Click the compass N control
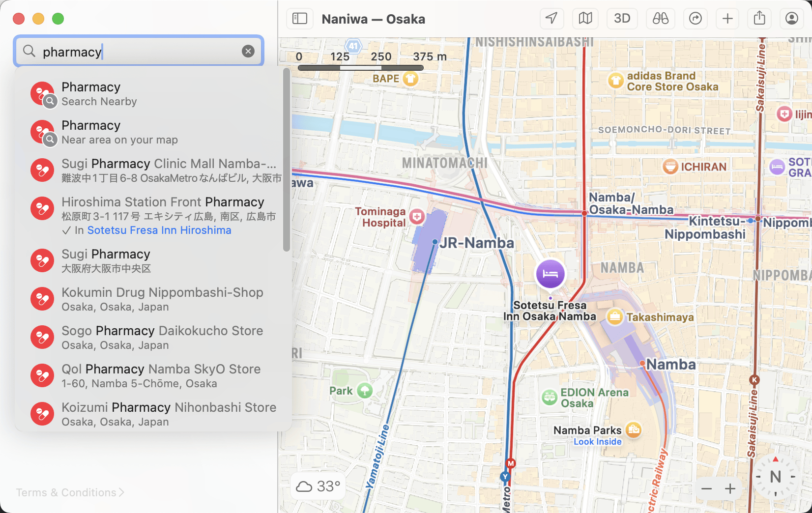 click(x=776, y=477)
